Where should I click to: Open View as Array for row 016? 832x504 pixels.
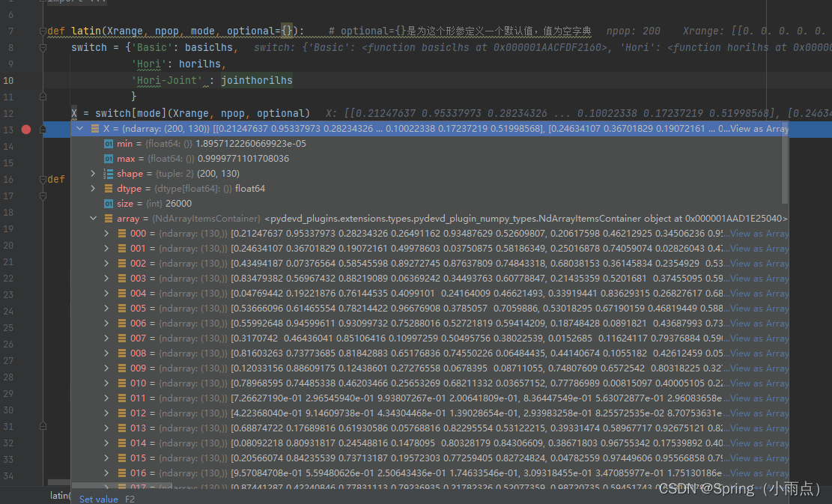(x=759, y=473)
